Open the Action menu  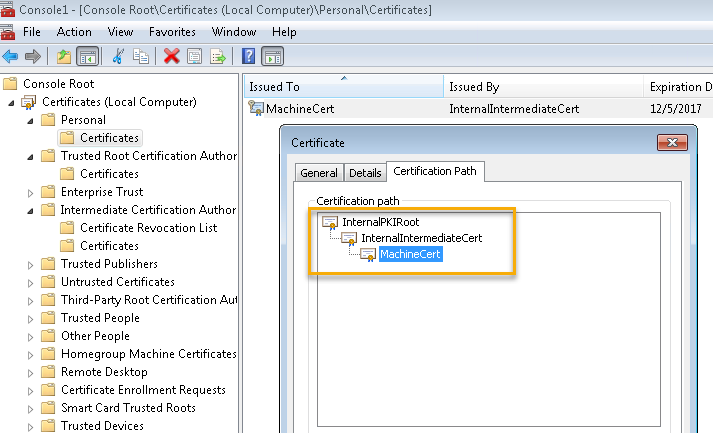[x=74, y=32]
